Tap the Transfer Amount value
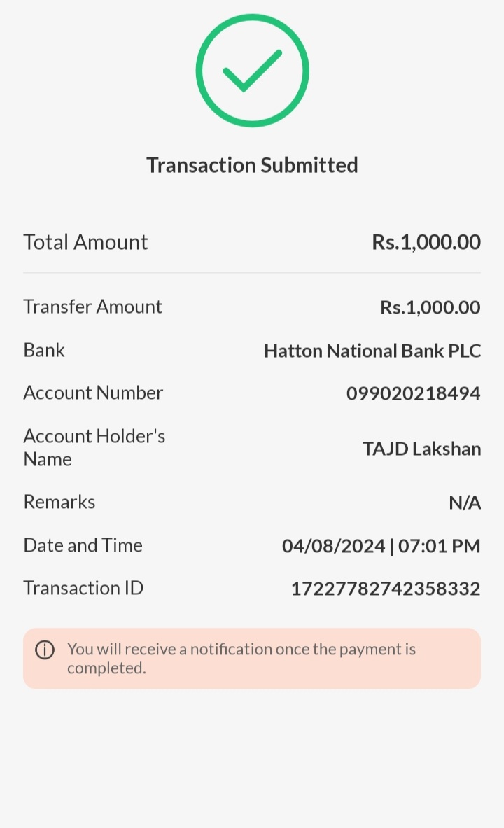This screenshot has width=504, height=828. [430, 307]
